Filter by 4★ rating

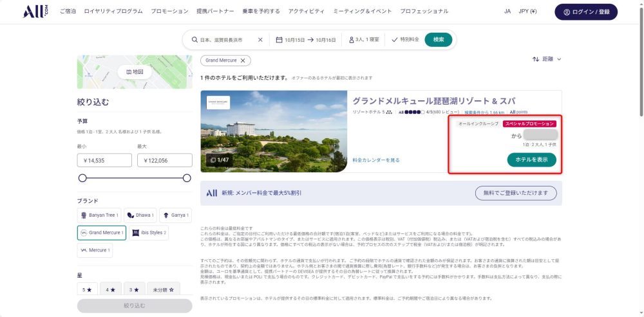[111, 289]
